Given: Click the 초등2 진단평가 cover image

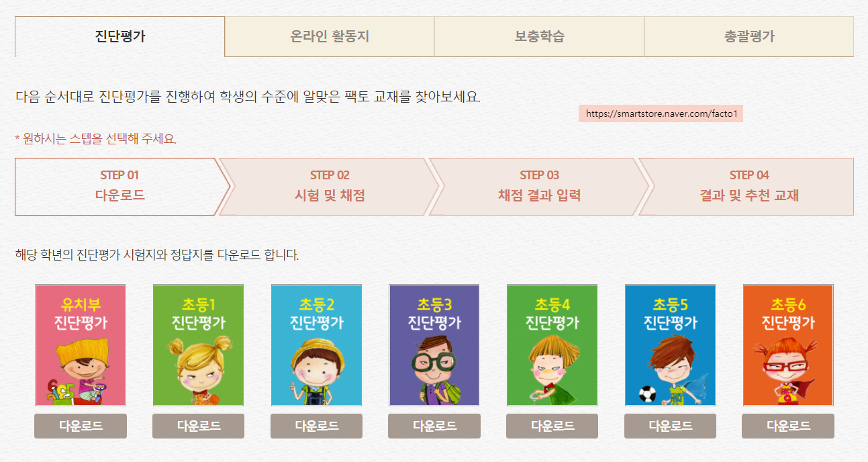Looking at the screenshot, I should (316, 345).
